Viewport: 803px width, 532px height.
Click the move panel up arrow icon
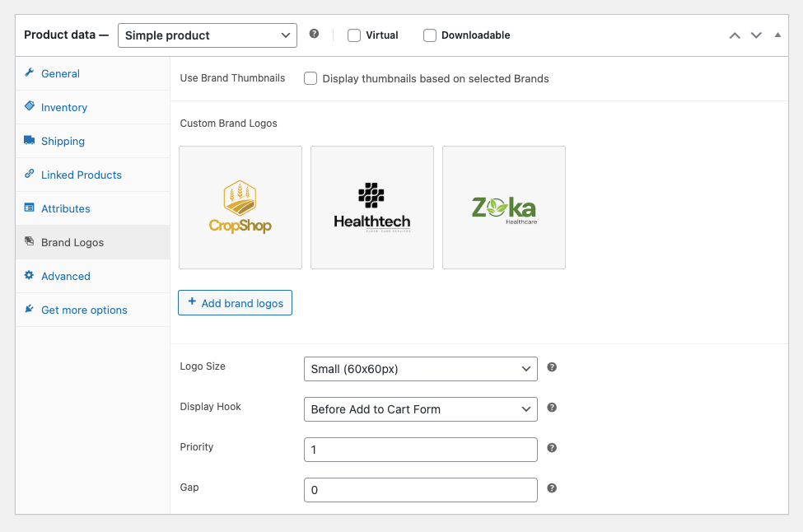tap(735, 35)
